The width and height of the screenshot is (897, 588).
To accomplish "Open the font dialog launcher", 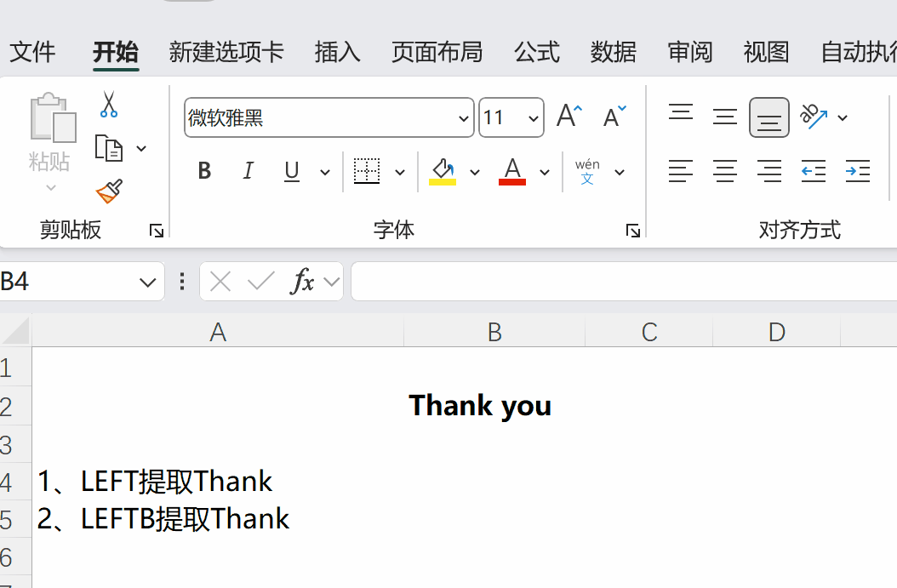I will (632, 231).
